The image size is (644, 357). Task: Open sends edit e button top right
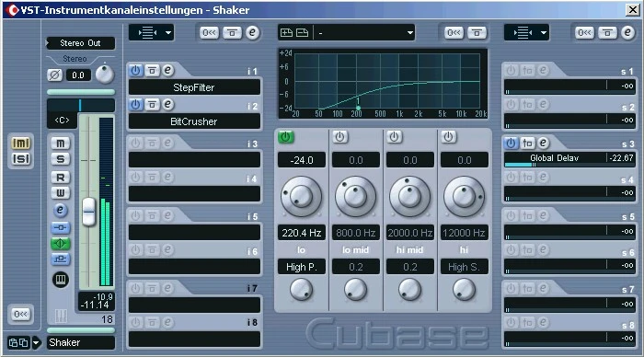click(627, 32)
